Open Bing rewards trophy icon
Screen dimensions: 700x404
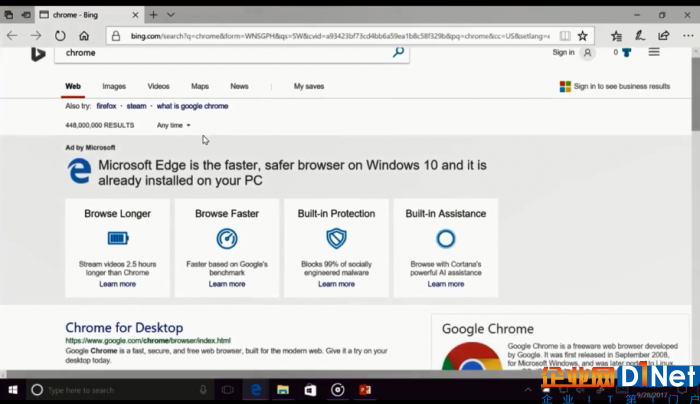point(626,52)
